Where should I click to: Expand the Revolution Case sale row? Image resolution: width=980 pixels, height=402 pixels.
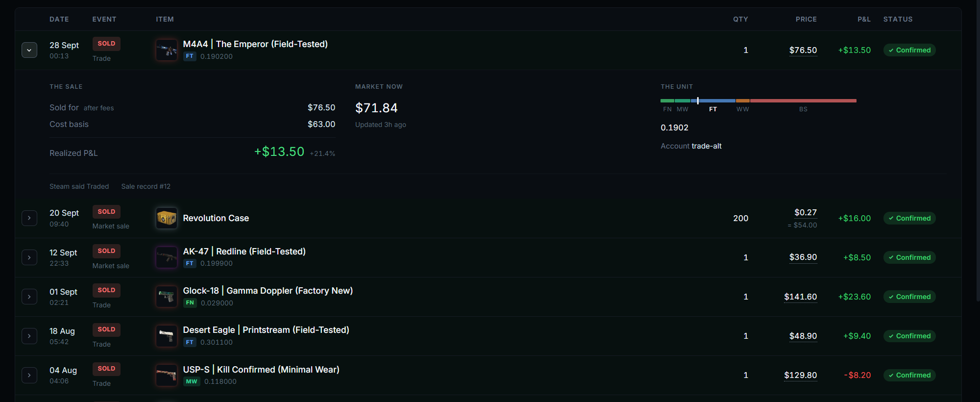pyautogui.click(x=29, y=218)
